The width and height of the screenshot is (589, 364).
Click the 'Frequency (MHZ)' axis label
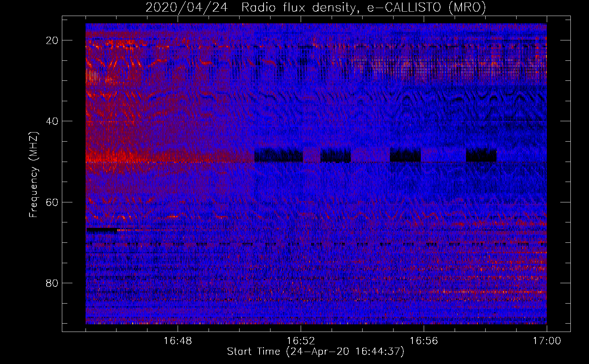click(x=33, y=174)
